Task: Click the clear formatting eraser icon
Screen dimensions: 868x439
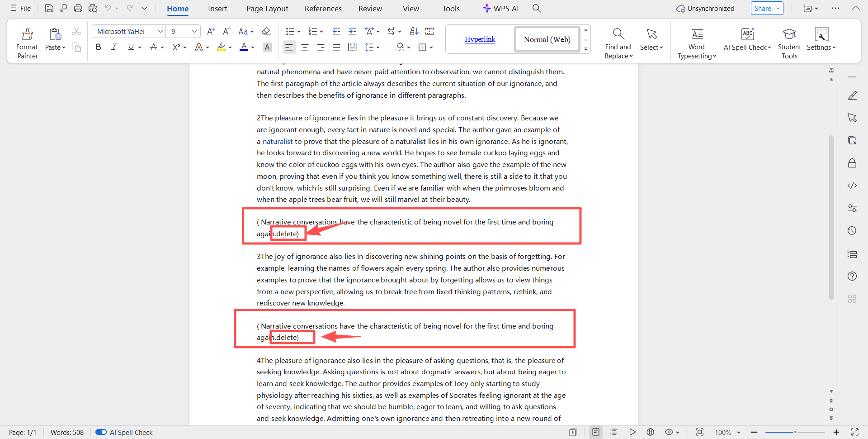Action: (266, 31)
